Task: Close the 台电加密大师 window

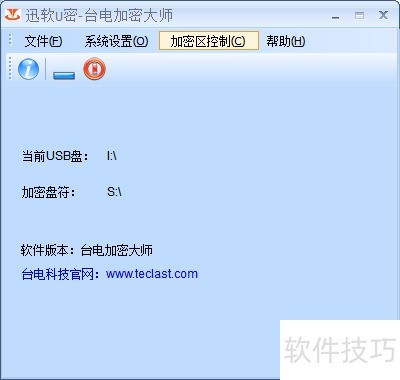Action: point(383,15)
